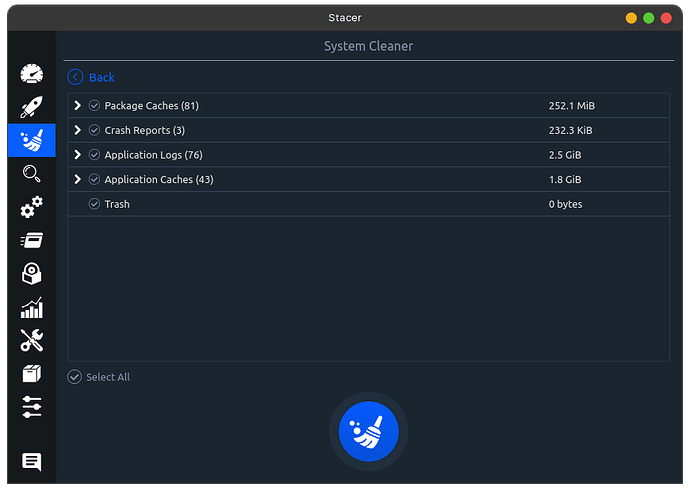Open Resources chart page
The image size is (690, 491).
(x=32, y=307)
